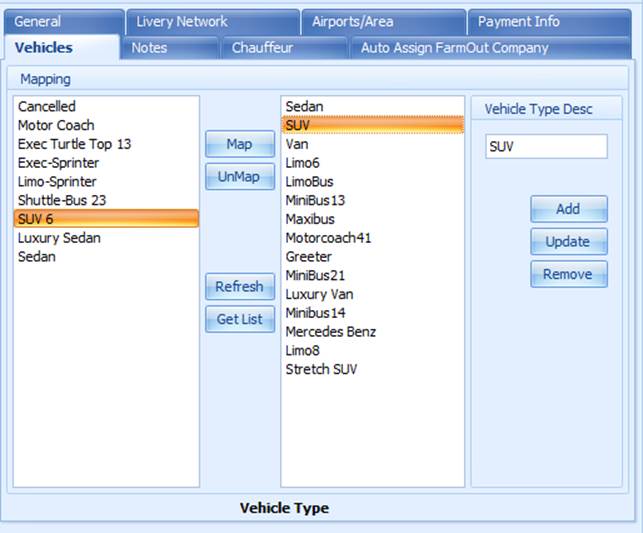643x533 pixels.
Task: Select Stretch SUV in right list
Action: click(x=372, y=369)
